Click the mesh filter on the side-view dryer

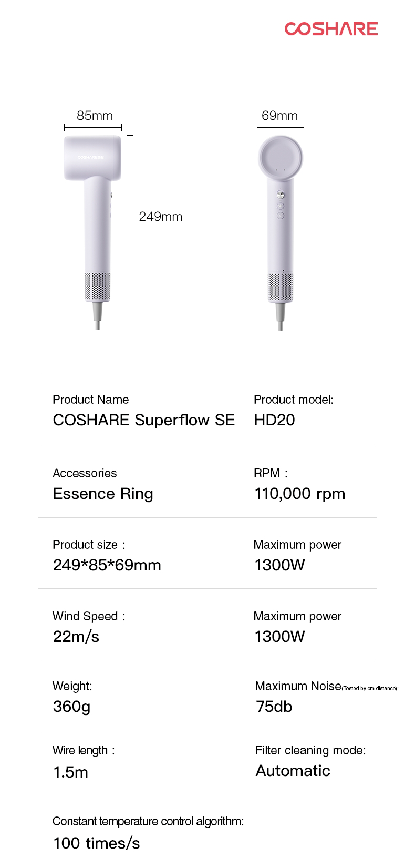pyautogui.click(x=98, y=287)
